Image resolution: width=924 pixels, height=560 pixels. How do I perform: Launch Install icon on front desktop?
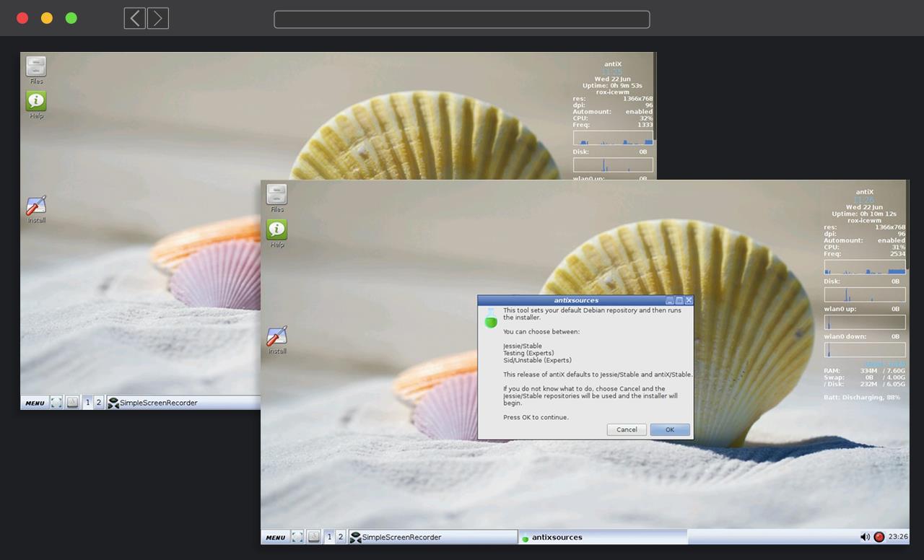coord(277,337)
